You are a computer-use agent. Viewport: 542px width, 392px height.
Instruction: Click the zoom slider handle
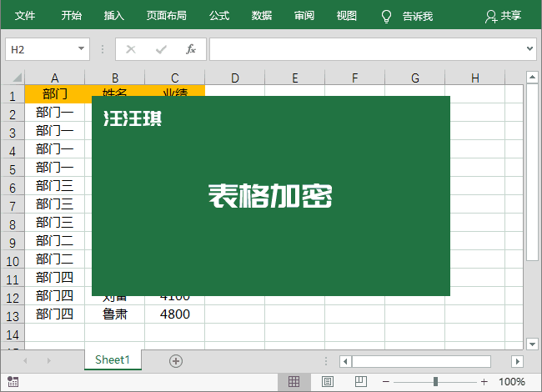(x=435, y=382)
